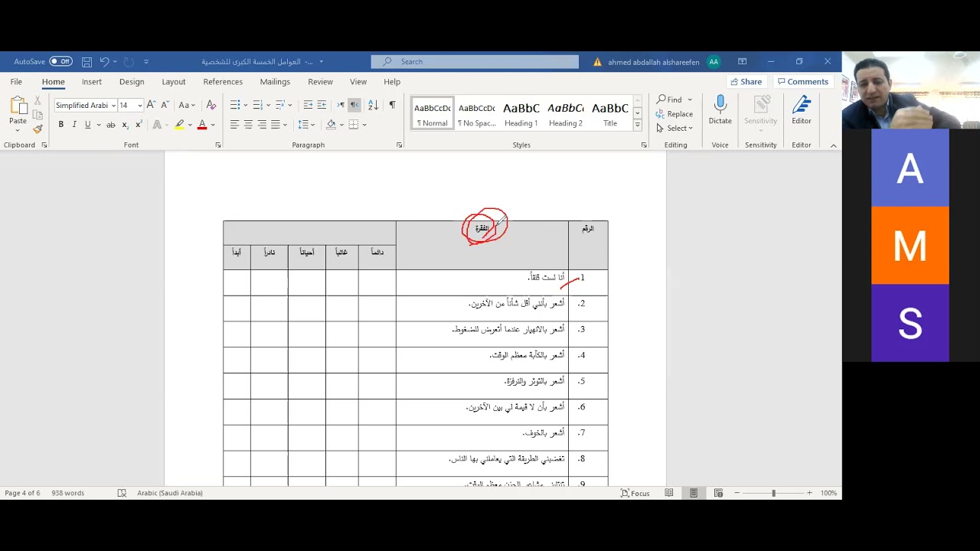
Task: Select the Format Painter brush
Action: coord(38,128)
